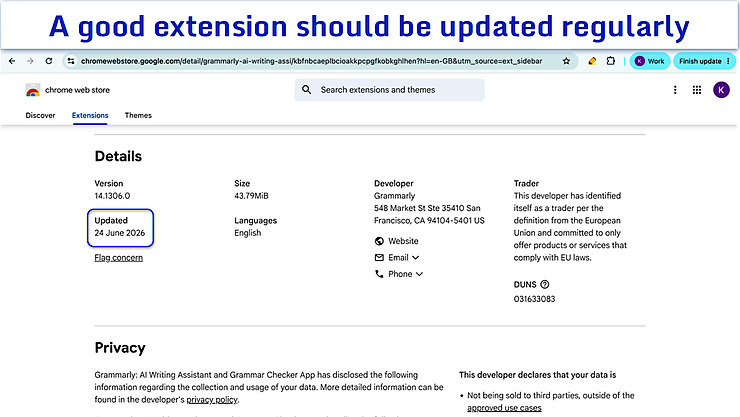740x417 pixels.
Task: Click the search magnifier icon
Action: pyautogui.click(x=306, y=90)
